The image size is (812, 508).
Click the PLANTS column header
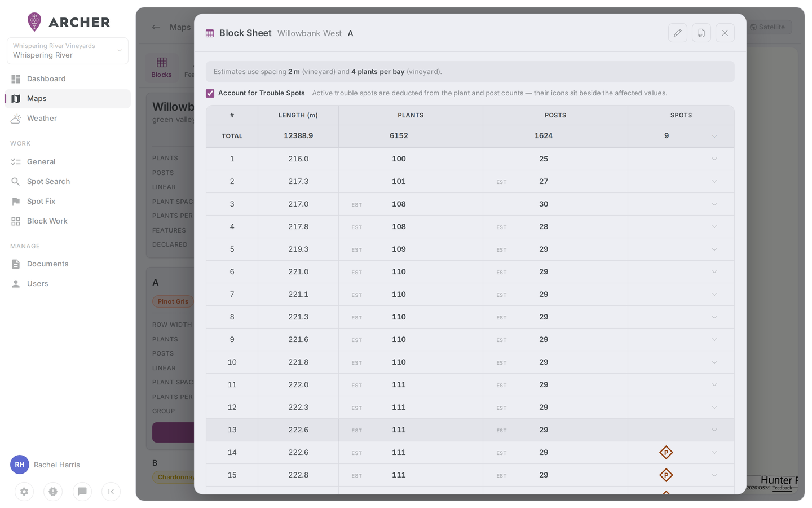coord(411,115)
